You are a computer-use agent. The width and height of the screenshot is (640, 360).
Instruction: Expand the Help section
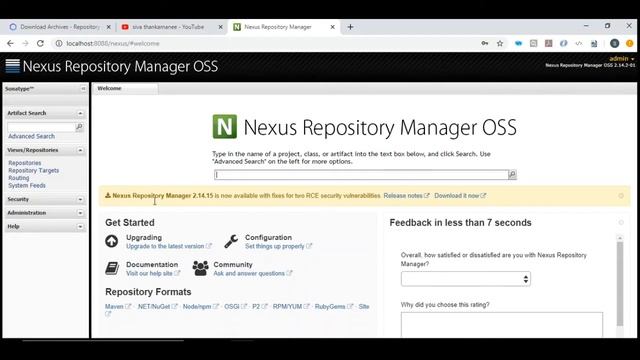(x=80, y=227)
